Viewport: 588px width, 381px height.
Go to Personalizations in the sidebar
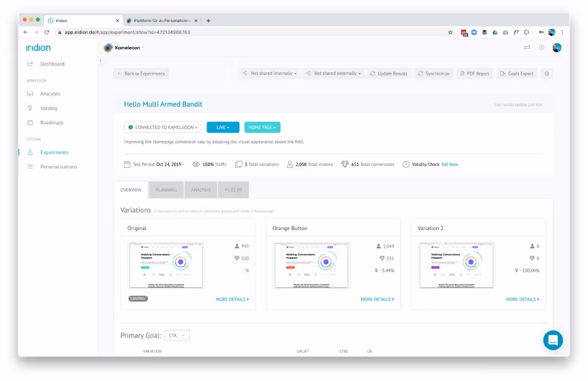coord(58,167)
